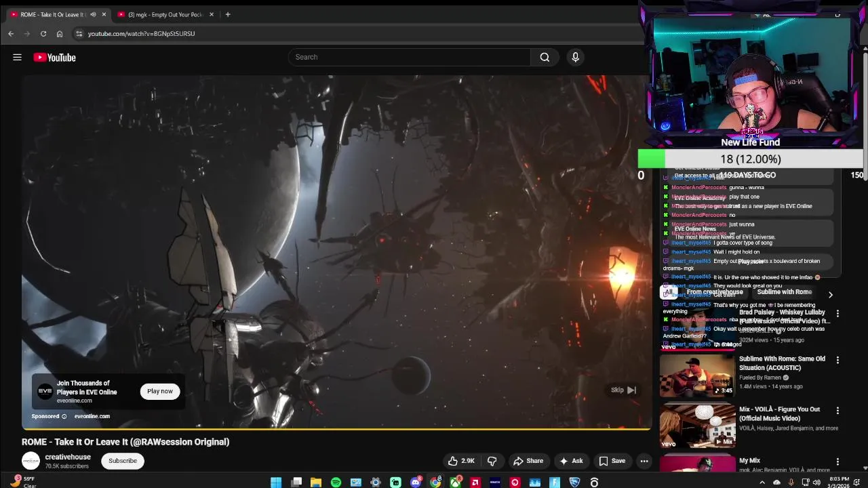Viewport: 868px width, 488px height.
Task: Open Mix - VOILÀ - Figure You Out title
Action: (779, 414)
